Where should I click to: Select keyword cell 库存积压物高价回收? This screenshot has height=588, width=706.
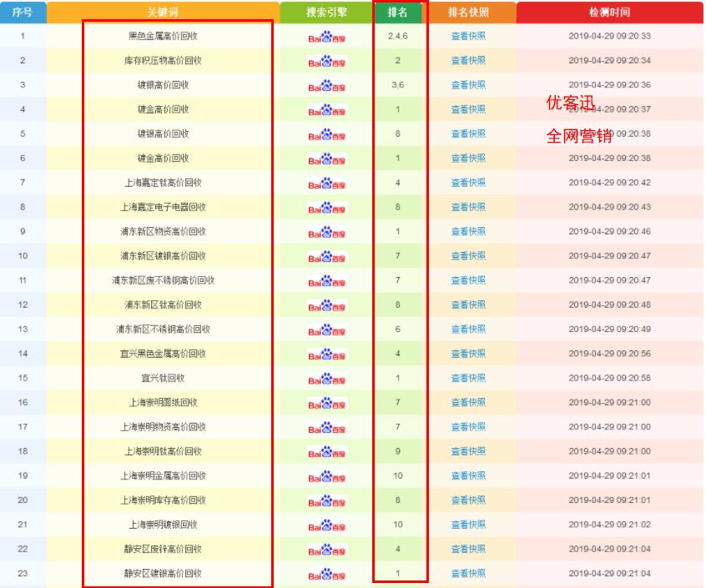[x=163, y=60]
